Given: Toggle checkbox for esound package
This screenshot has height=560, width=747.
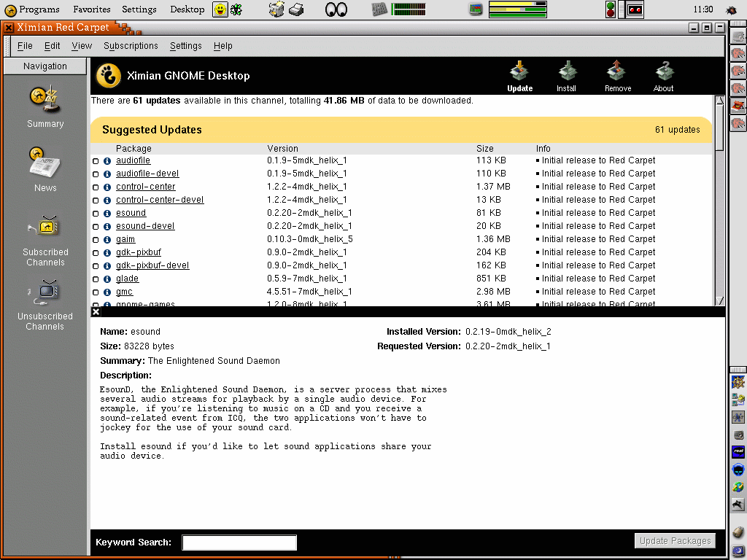Looking at the screenshot, I should [x=96, y=214].
